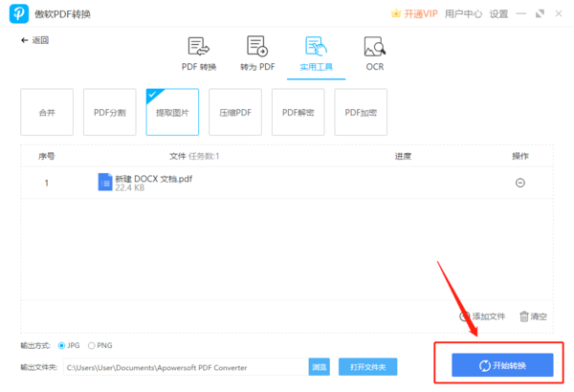Viewport: 574px width, 392px height.
Task: Open the OCR tab
Action: [x=374, y=54]
